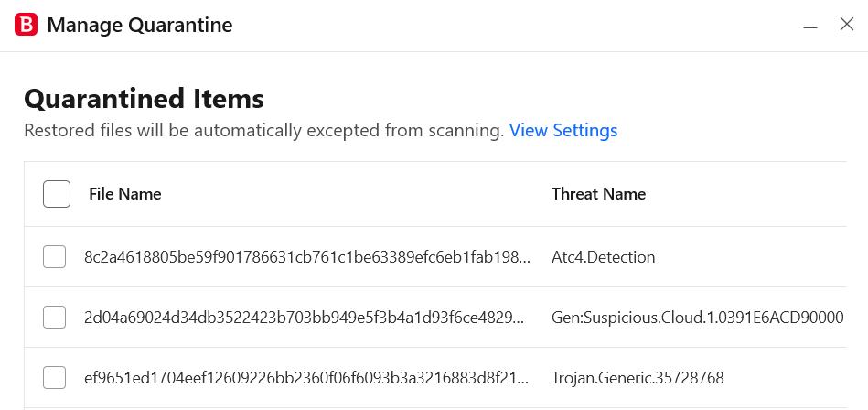Click the 'Restored files will be automatically excepted' text
This screenshot has width=868, height=410.
[x=264, y=131]
